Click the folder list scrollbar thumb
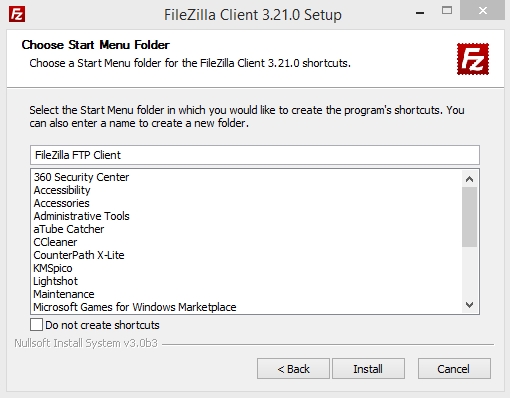The width and height of the screenshot is (510, 398). click(x=469, y=217)
